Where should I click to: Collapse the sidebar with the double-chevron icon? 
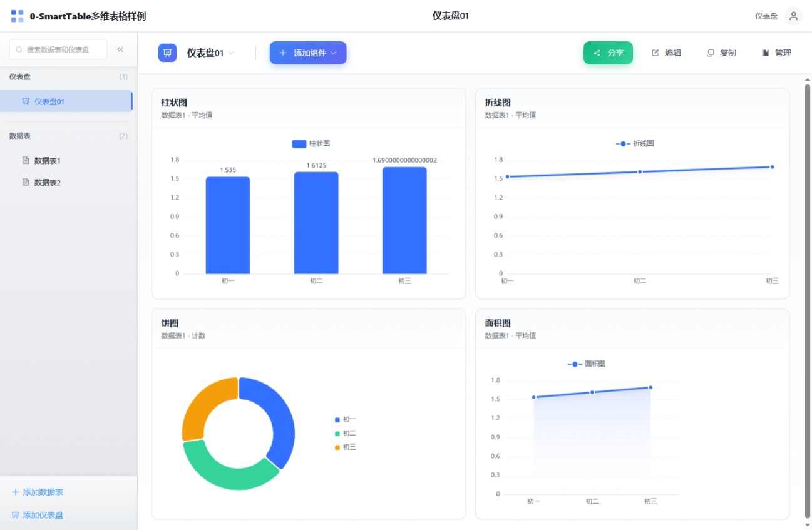click(120, 49)
